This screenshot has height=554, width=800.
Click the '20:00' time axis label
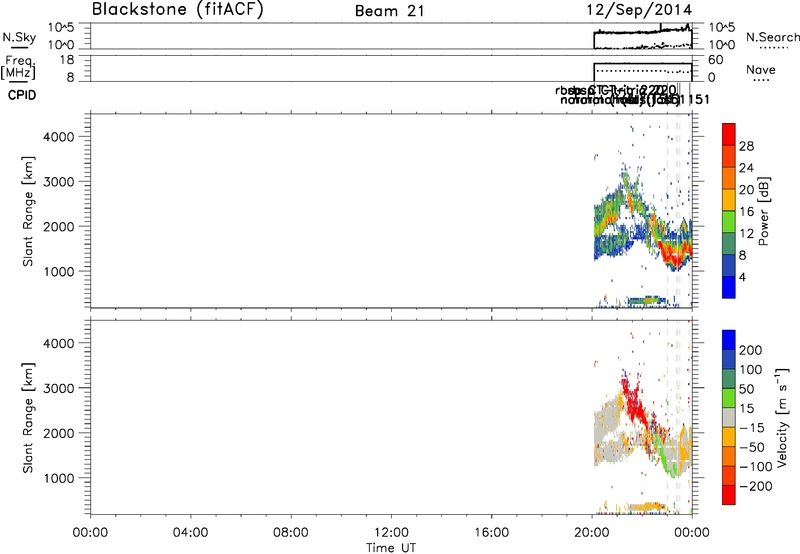(592, 533)
